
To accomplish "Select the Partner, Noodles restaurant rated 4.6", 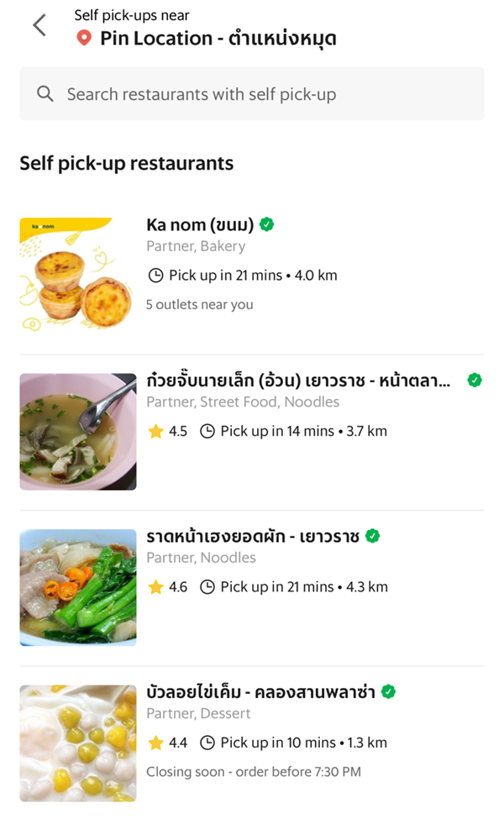I will point(252,588).
